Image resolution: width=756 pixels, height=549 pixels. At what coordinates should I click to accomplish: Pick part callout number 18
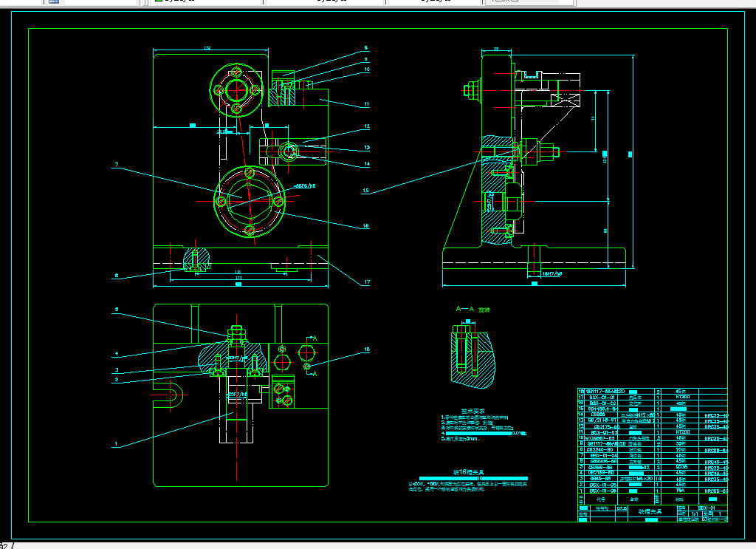click(x=367, y=349)
